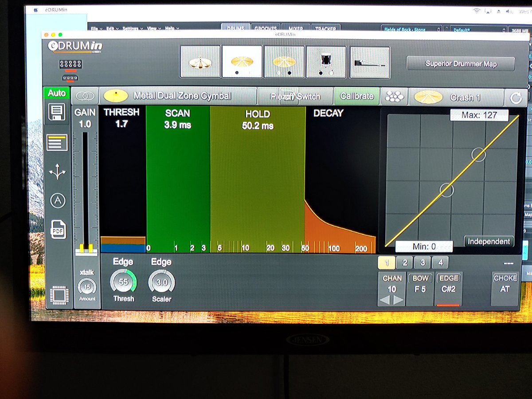This screenshot has width=532, height=399.
Task: Click the volume icon in menu bar
Action: pos(510,11)
